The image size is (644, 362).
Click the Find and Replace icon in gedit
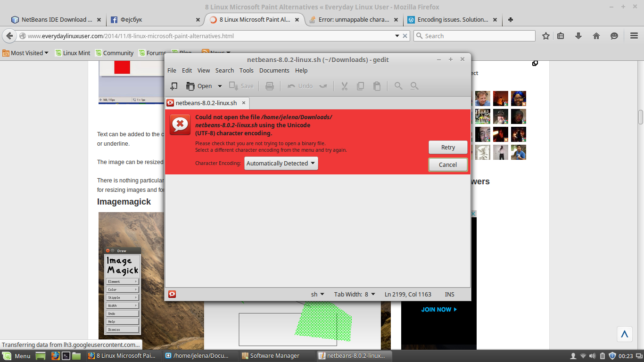(x=414, y=86)
